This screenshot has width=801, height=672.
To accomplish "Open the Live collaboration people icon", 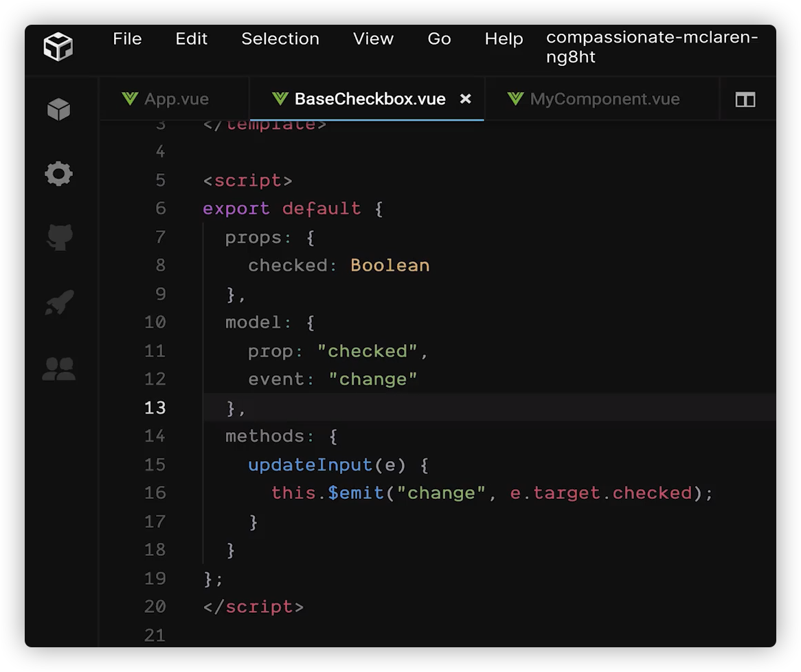I will click(59, 368).
